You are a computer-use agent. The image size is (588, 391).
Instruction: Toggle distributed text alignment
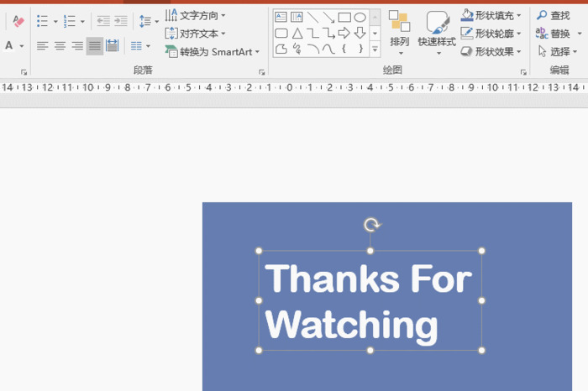[x=113, y=46]
